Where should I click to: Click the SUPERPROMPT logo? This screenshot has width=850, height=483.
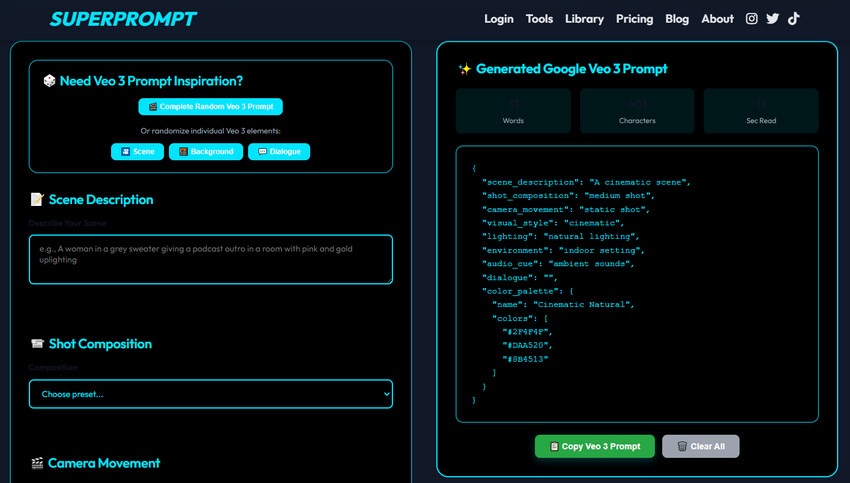[x=123, y=19]
